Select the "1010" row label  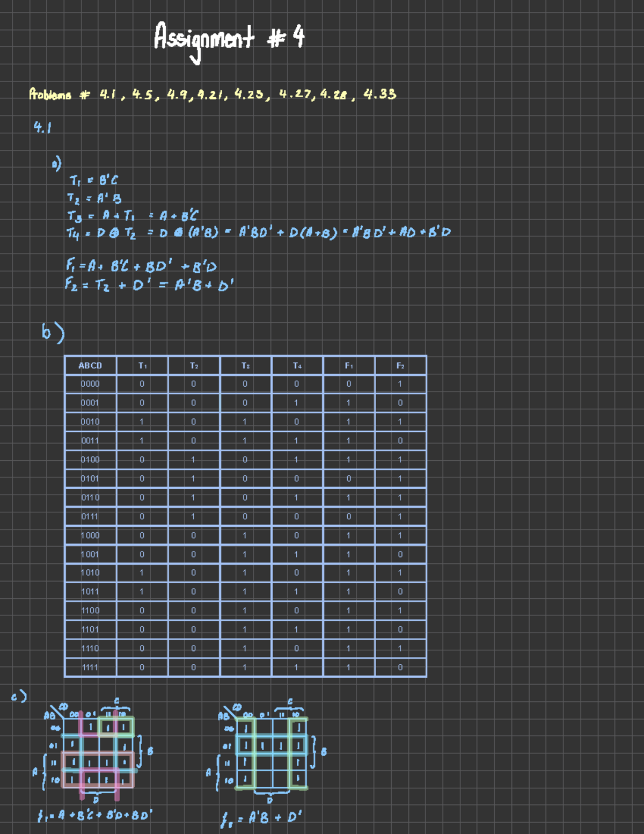coord(90,572)
